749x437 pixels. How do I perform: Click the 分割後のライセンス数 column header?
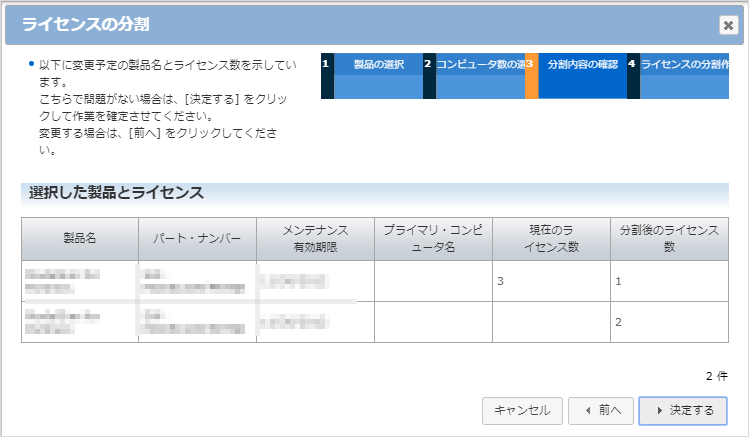669,239
